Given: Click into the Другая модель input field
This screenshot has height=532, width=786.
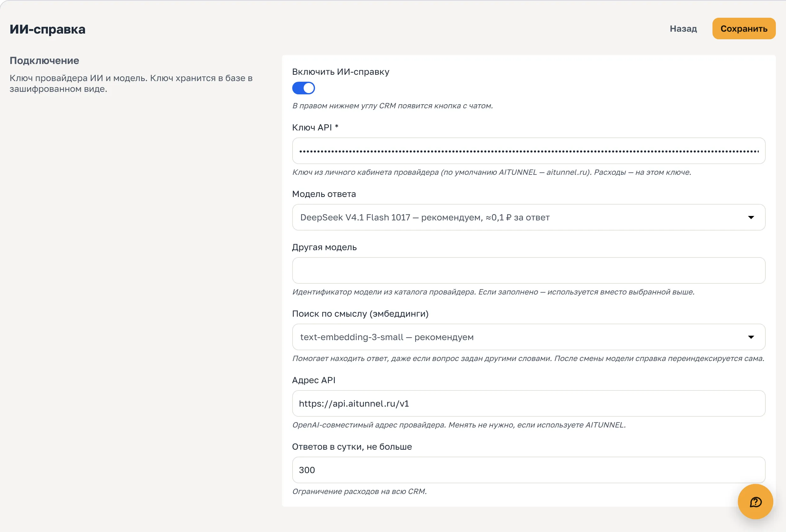Looking at the screenshot, I should coord(529,270).
